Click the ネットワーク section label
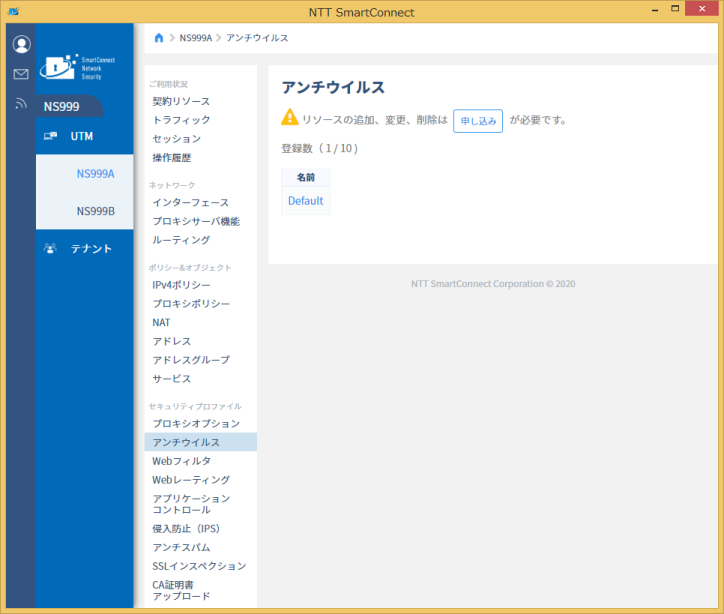The image size is (724, 614). coord(172,185)
